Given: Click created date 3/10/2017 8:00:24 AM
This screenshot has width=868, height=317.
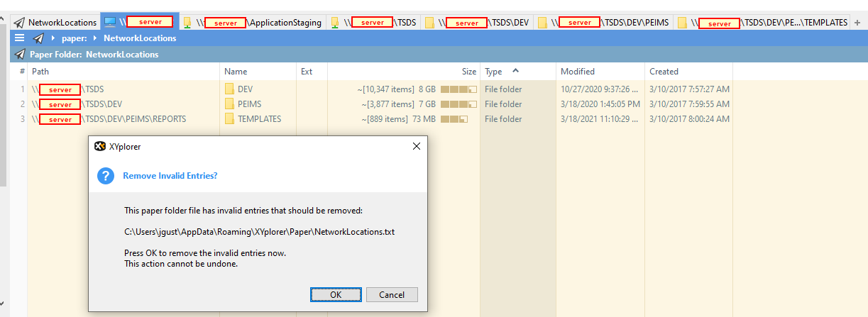Looking at the screenshot, I should click(x=689, y=119).
